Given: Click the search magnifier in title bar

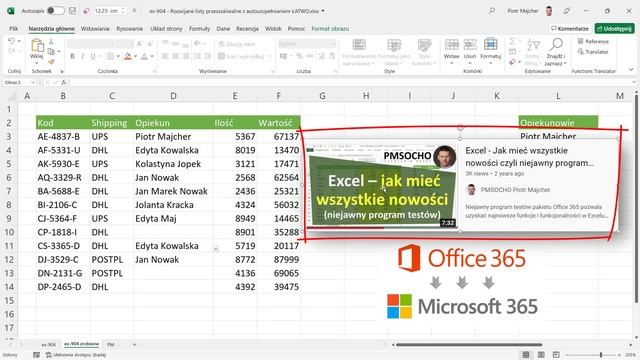Looking at the screenshot, I should [x=492, y=11].
